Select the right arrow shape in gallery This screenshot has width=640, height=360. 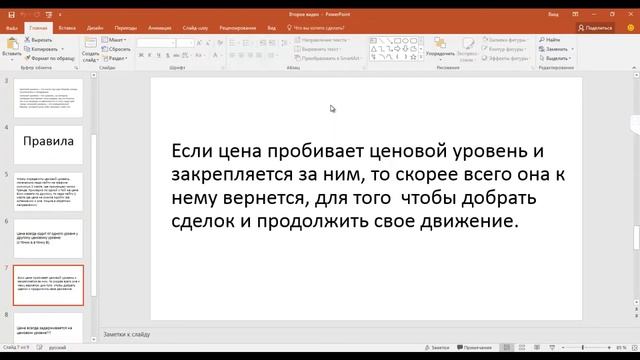pyautogui.click(x=397, y=49)
